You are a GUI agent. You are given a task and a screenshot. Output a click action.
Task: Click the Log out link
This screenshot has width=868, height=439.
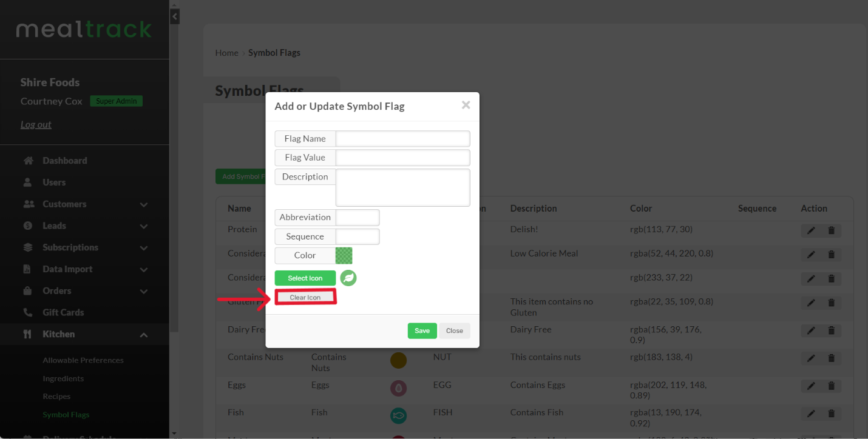pos(36,124)
